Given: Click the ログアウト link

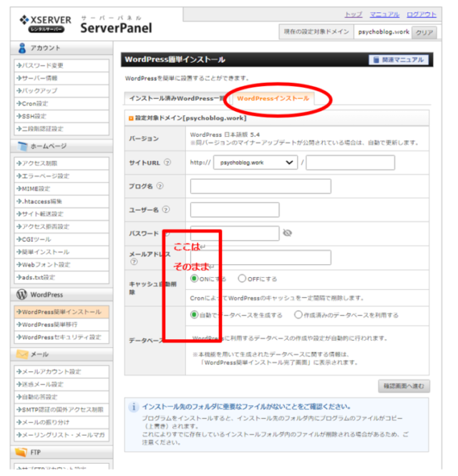Looking at the screenshot, I should pos(422,14).
